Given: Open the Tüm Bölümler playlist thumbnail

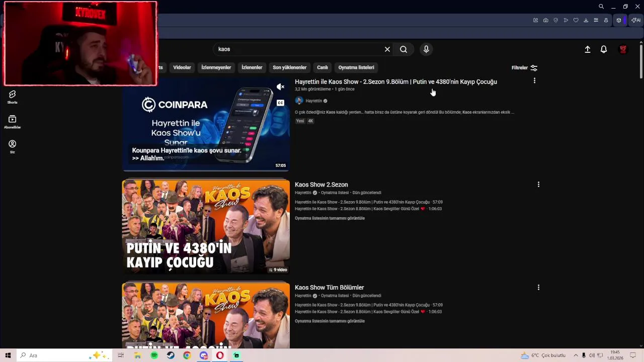Looking at the screenshot, I should point(206,315).
